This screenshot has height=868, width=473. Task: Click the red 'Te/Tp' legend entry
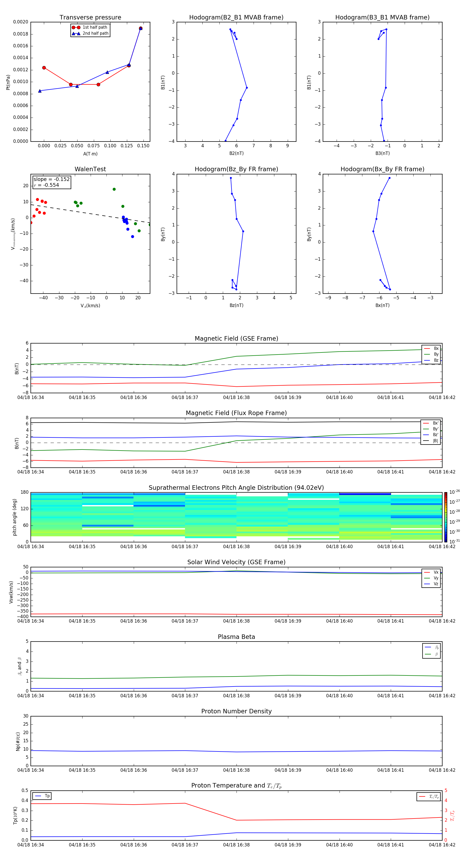429,796
